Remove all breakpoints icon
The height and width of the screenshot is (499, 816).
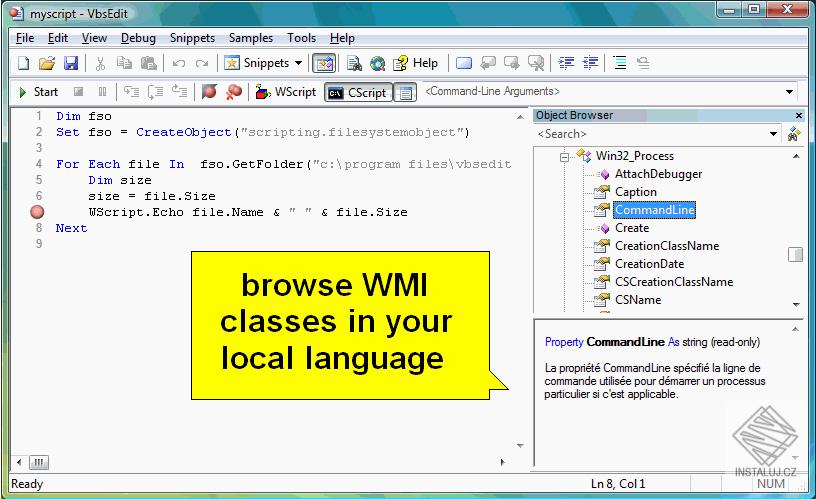[234, 92]
